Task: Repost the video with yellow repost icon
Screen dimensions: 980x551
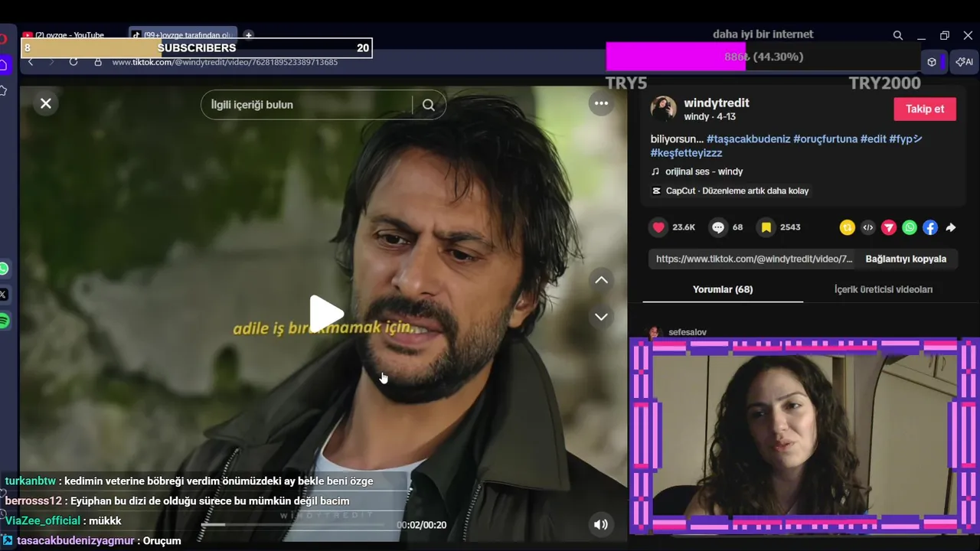Action: tap(847, 227)
